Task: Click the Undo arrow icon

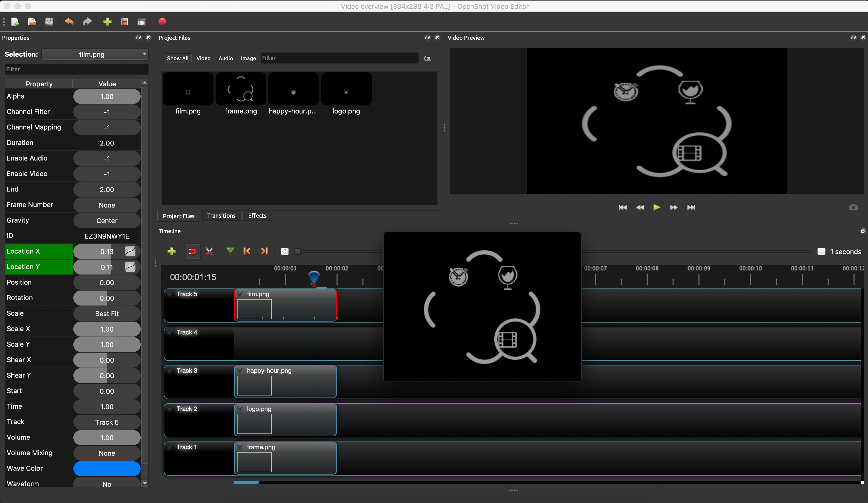Action: click(x=69, y=22)
